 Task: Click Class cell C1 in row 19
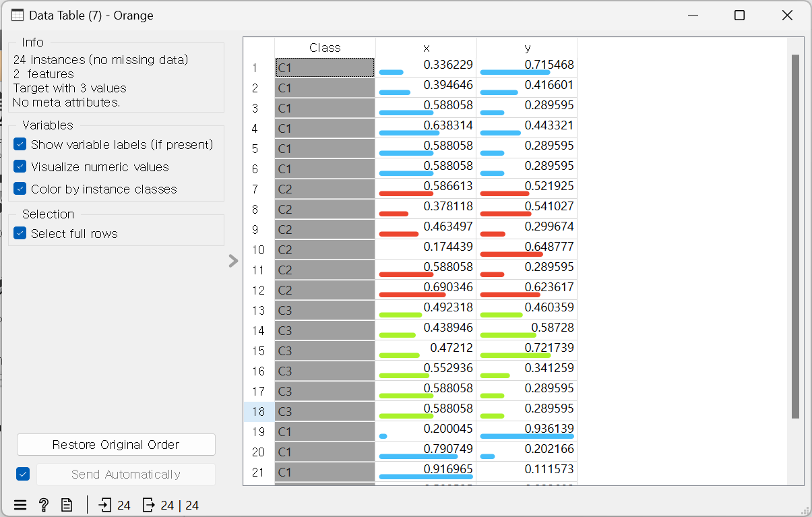[325, 431]
